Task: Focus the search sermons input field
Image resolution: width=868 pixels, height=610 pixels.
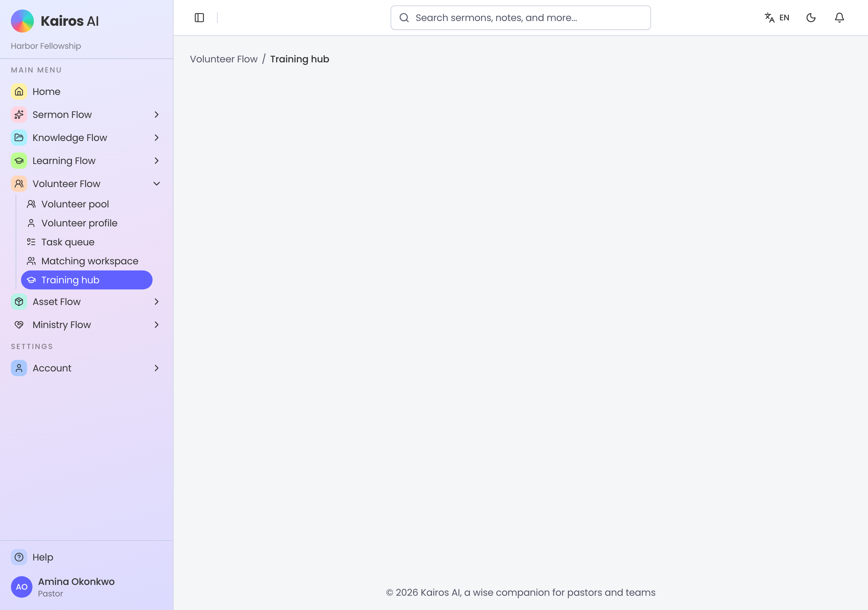Action: pyautogui.click(x=520, y=18)
